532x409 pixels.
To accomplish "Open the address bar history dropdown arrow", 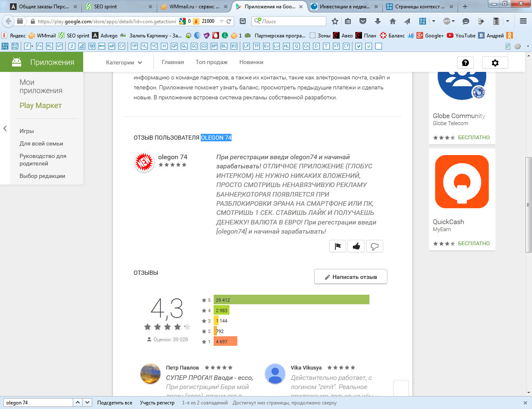I will click(222, 21).
